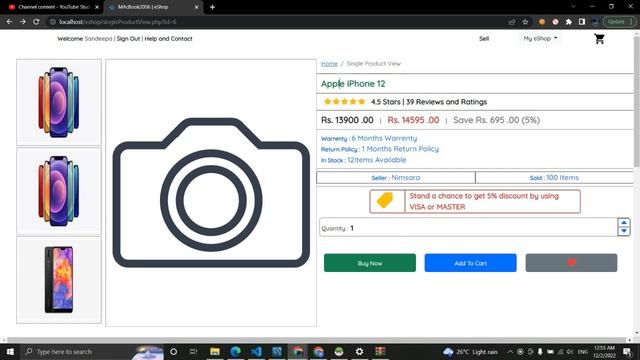Click the Update button menu in Chrome
This screenshot has width=640, height=360.
[619, 22]
